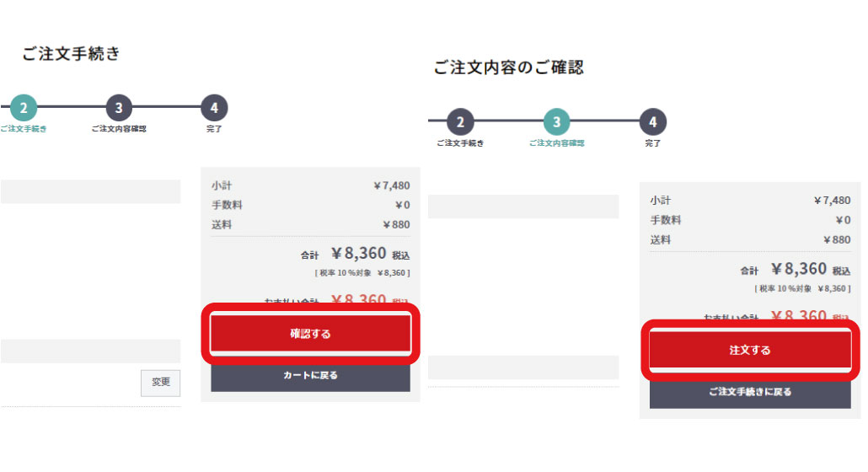Select step 2 circle in right progress bar
Viewport: 868px width, 472px height.
click(460, 121)
